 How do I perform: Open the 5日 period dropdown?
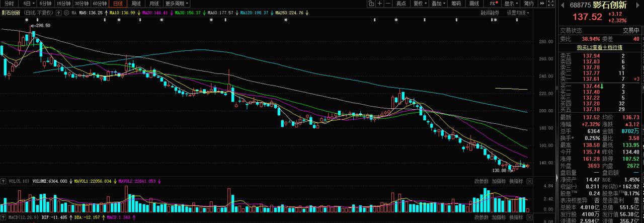[27, 4]
